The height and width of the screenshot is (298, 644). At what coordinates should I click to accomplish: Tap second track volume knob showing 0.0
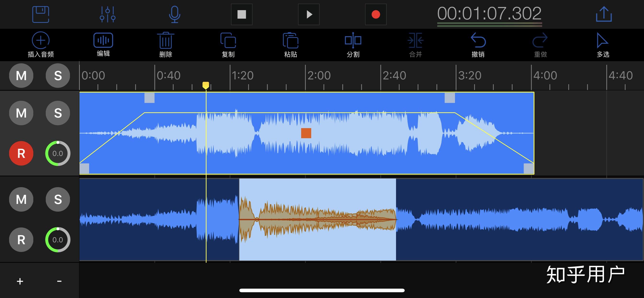point(58,240)
